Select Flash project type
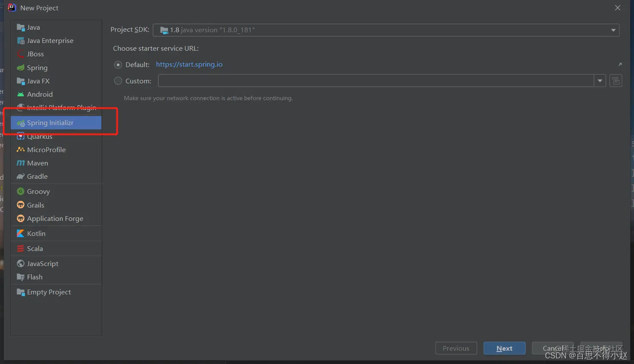The height and width of the screenshot is (364, 634). point(56,277)
